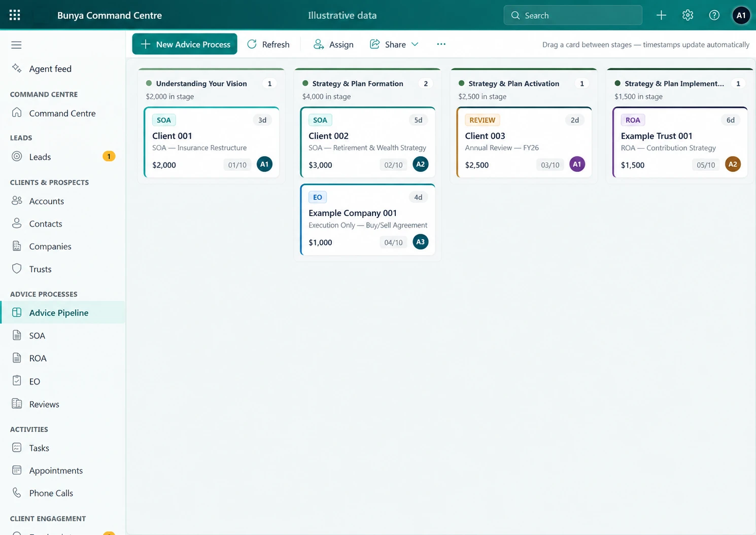
Task: Click the A1 owner avatar on Client 003 card
Action: tap(577, 164)
